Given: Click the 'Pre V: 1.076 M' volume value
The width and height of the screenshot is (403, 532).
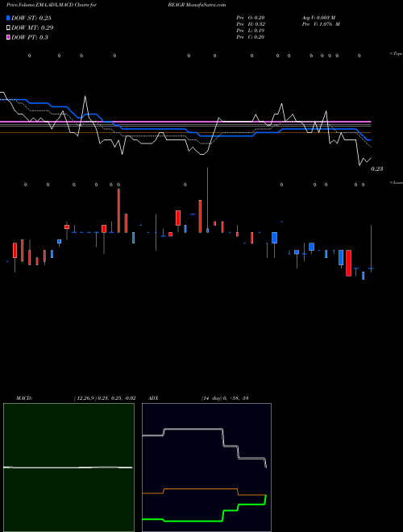Looking at the screenshot, I should tap(321, 24).
